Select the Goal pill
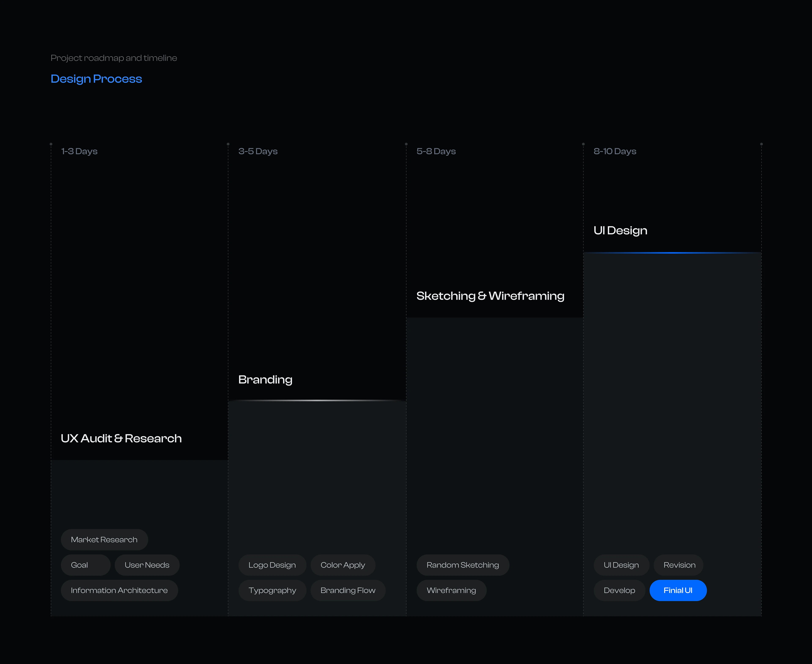 (x=85, y=564)
